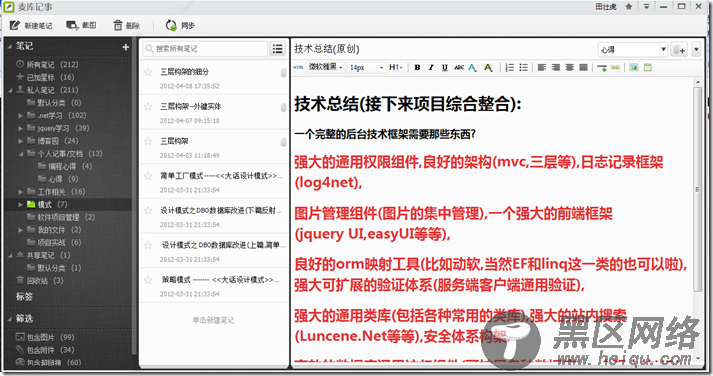Toggle underline formatting in the editor
The width and height of the screenshot is (713, 376).
point(445,67)
